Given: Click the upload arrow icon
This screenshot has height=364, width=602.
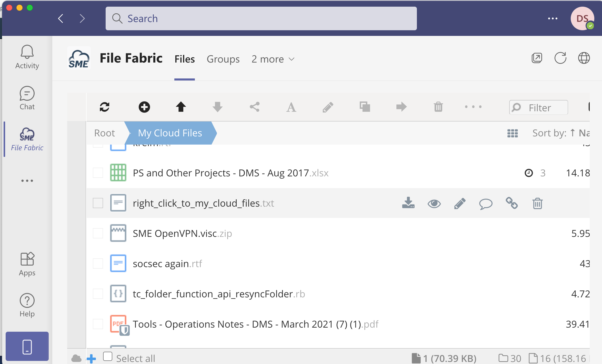Looking at the screenshot, I should tap(181, 107).
